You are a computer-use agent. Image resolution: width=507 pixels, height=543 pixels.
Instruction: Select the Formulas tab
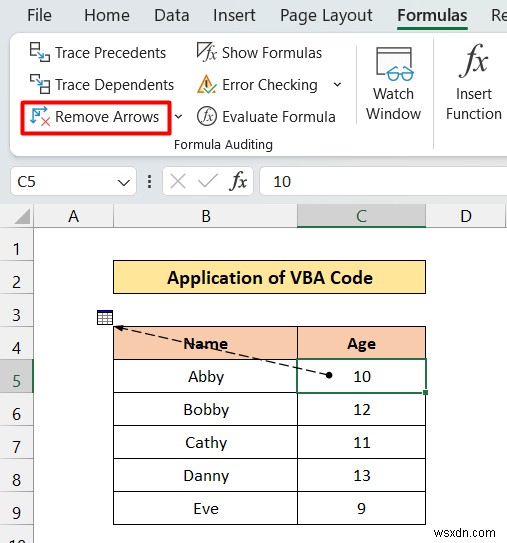click(432, 16)
